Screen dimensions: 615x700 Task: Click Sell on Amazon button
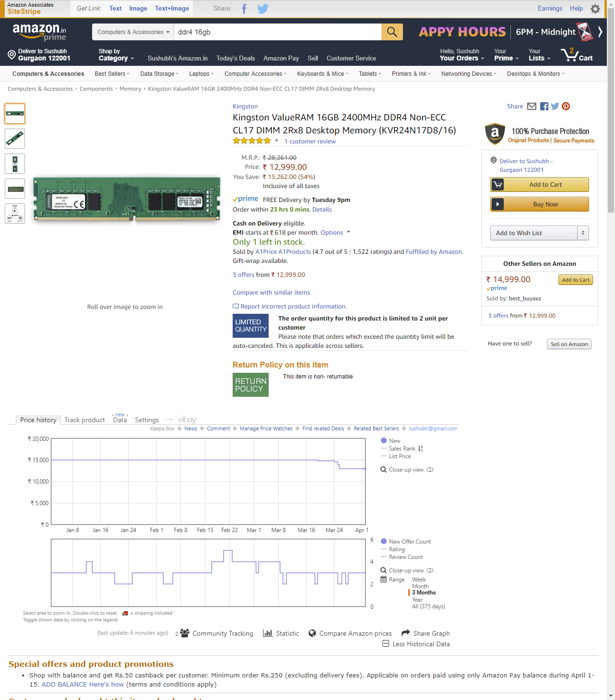click(569, 344)
